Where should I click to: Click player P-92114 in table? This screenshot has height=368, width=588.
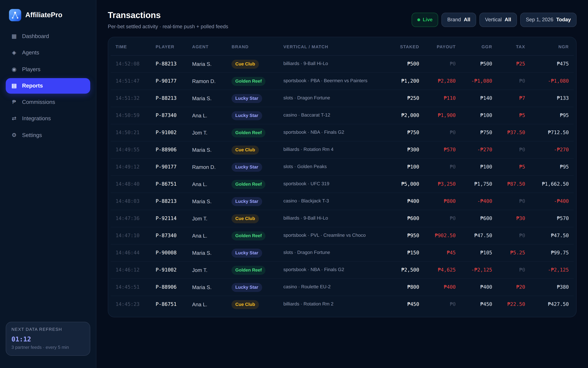tap(166, 219)
